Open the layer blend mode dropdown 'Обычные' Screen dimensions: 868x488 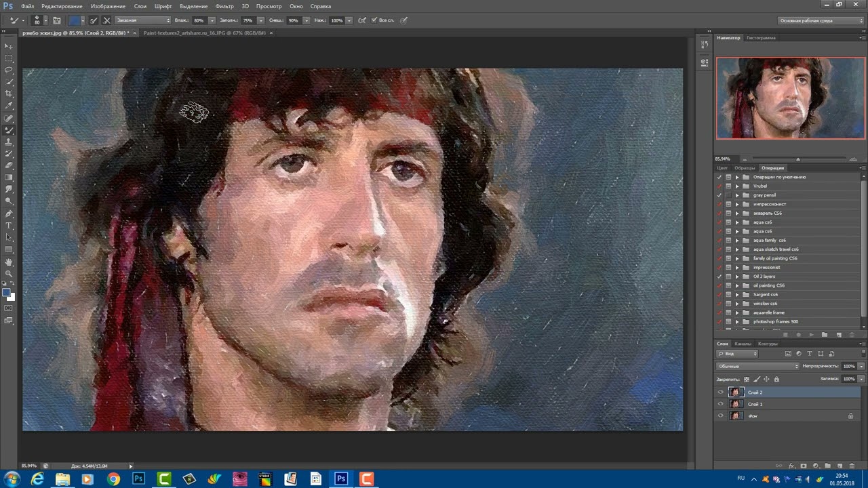757,366
